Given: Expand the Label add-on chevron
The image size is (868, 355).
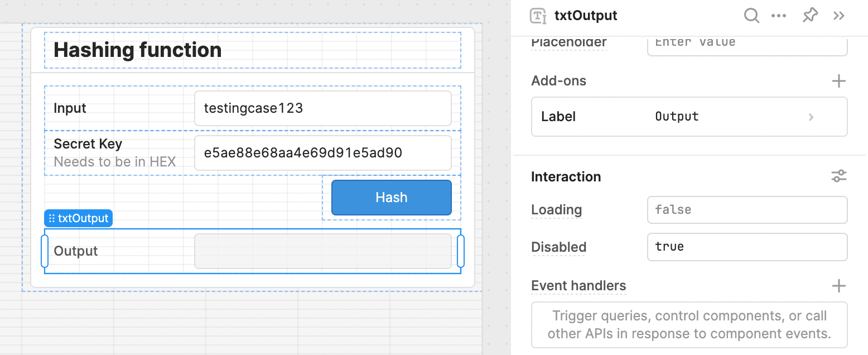Looking at the screenshot, I should click(x=811, y=117).
